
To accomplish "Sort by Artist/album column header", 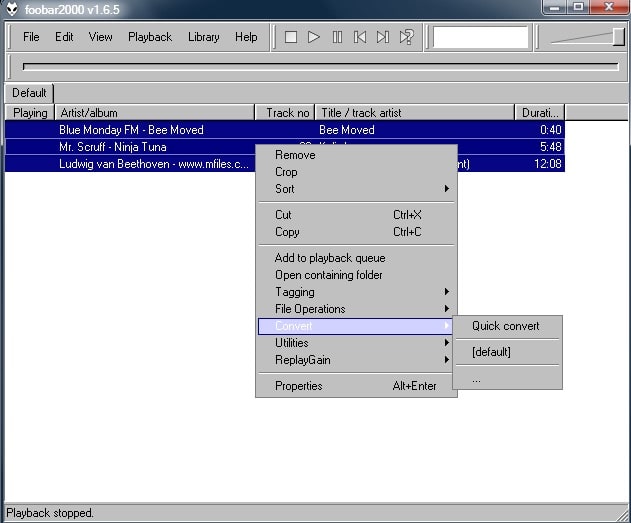I will coord(155,113).
